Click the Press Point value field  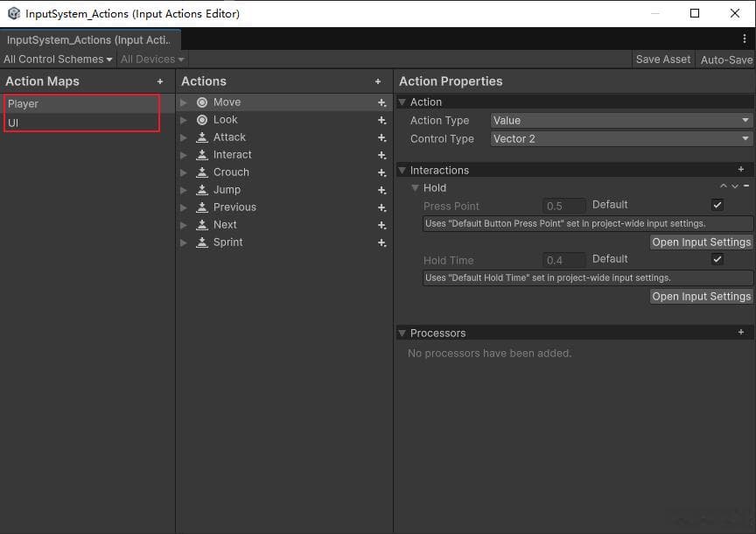click(564, 206)
